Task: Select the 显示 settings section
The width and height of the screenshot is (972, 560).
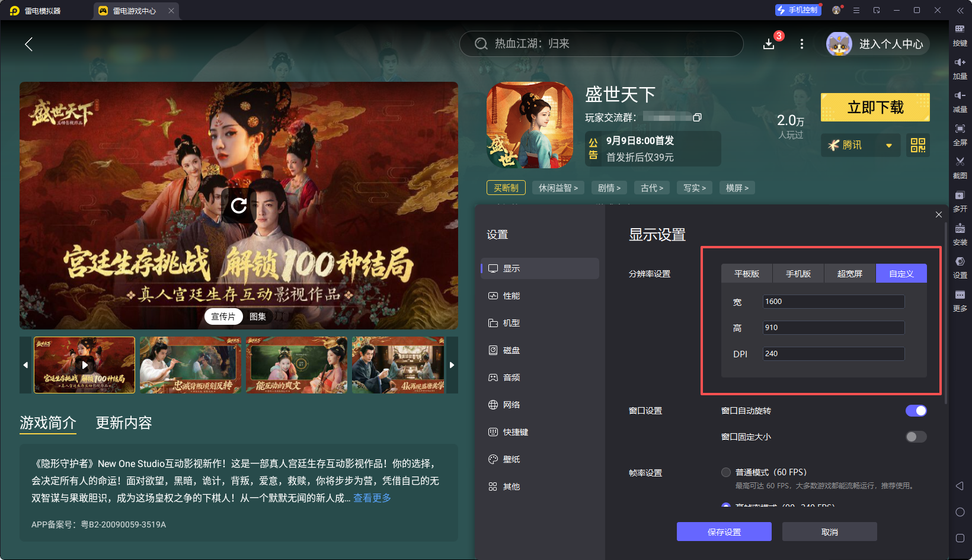Action: [x=540, y=268]
